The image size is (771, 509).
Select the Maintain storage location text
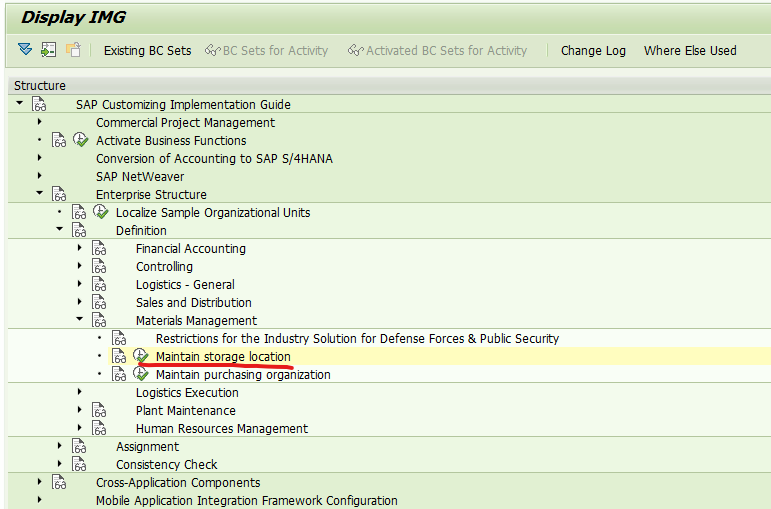[x=223, y=357]
